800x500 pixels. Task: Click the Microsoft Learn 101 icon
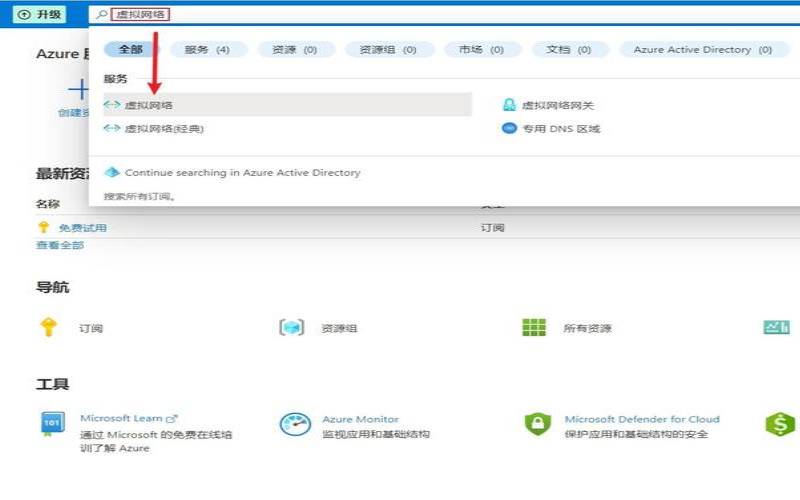tap(52, 424)
